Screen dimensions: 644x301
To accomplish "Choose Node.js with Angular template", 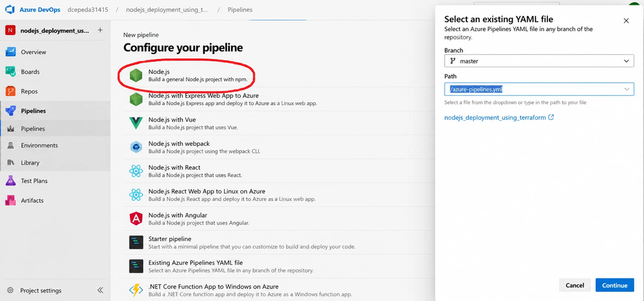I will pos(279,218).
